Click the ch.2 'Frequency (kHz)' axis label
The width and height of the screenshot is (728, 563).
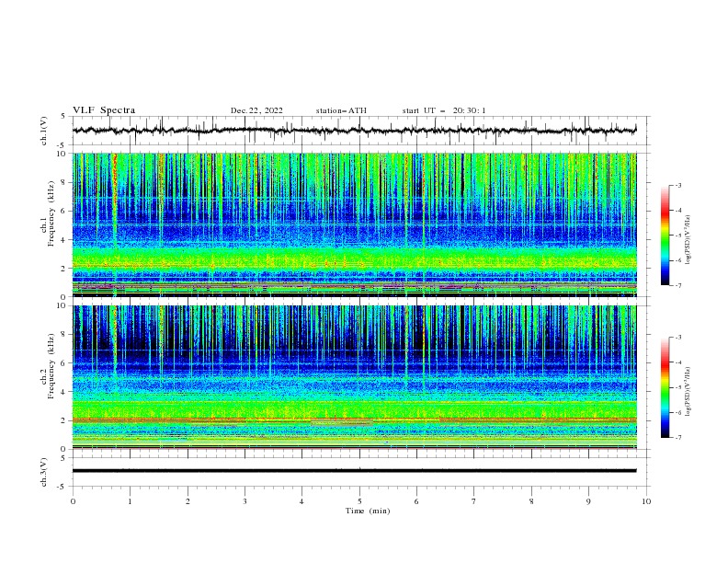coord(51,366)
